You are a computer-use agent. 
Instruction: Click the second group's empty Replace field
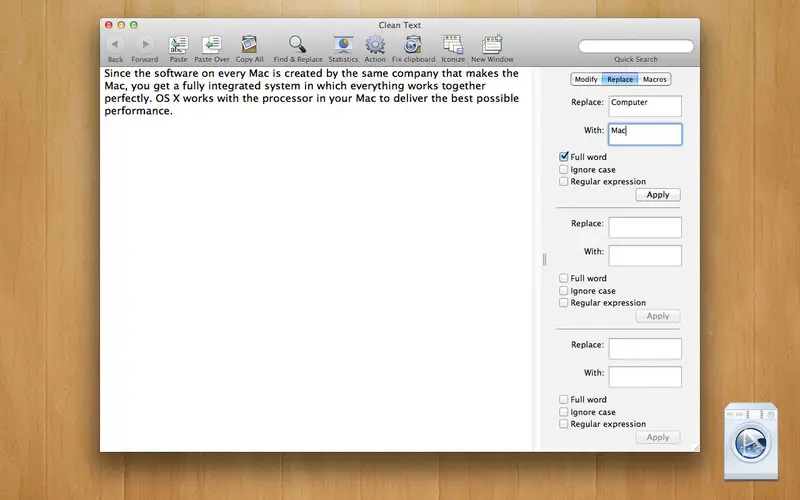pos(645,228)
